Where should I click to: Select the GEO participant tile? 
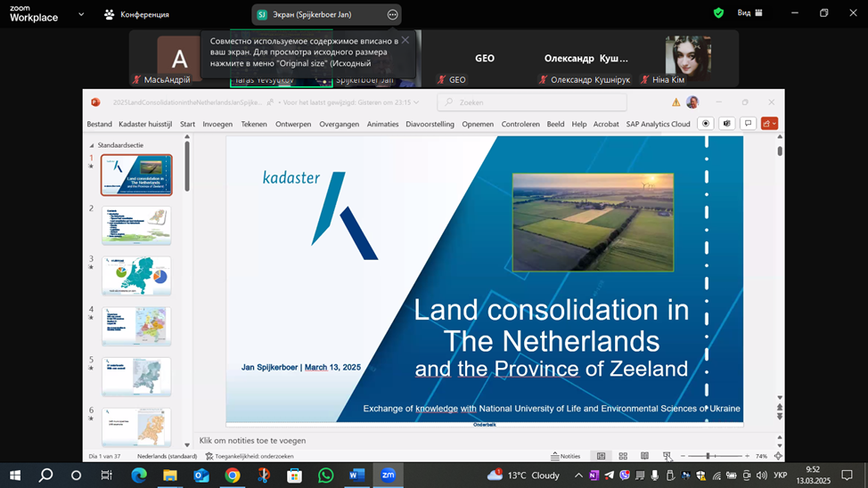click(485, 59)
